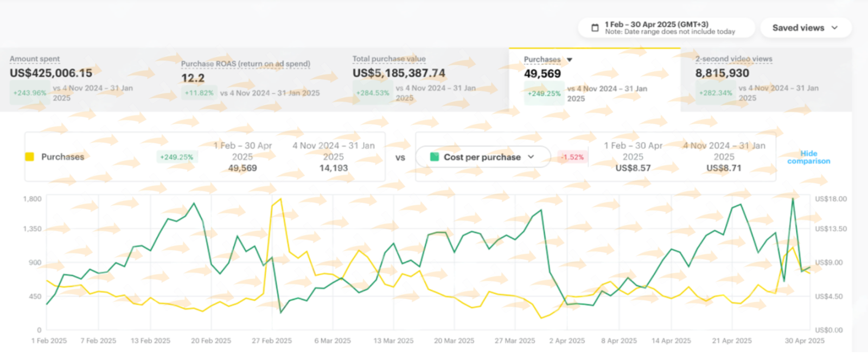The width and height of the screenshot is (868, 355).
Task: Click the red -1.52% change badge
Action: 572,157
